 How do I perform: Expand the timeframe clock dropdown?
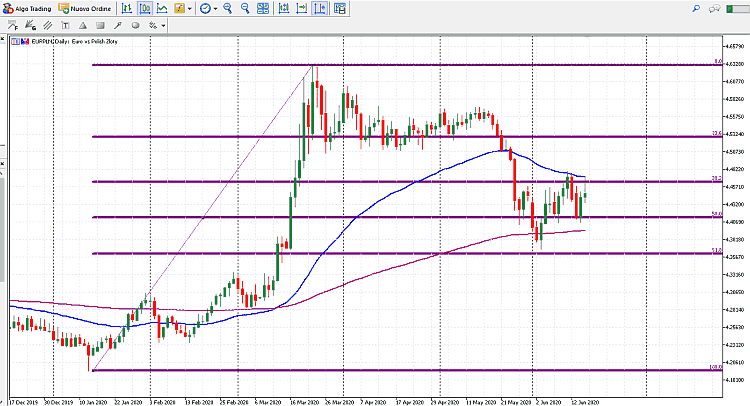click(217, 8)
